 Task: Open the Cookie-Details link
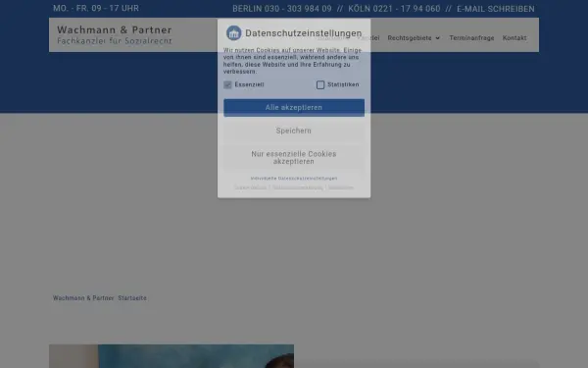tap(251, 187)
